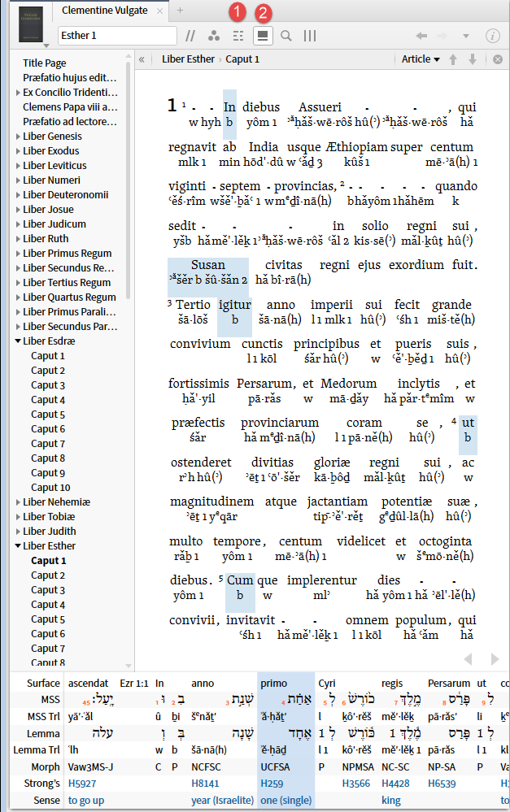510x812 pixels.
Task: Click Strong's number H259
Action: pyautogui.click(x=272, y=784)
